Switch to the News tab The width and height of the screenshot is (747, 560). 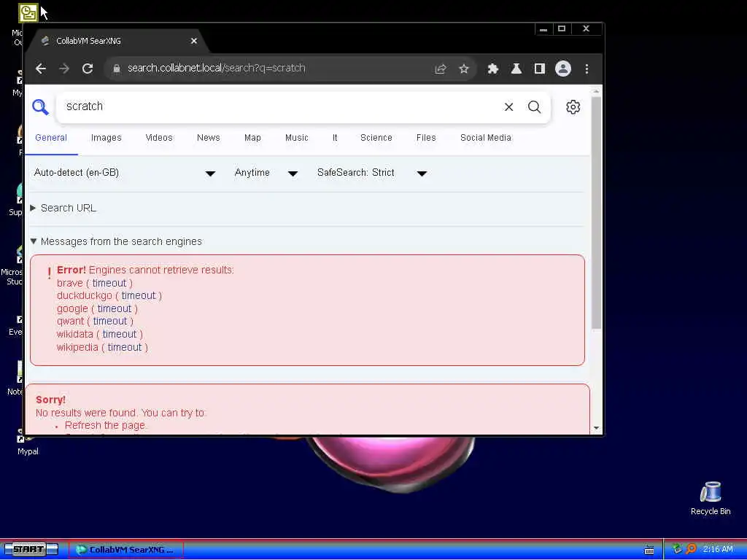point(208,138)
